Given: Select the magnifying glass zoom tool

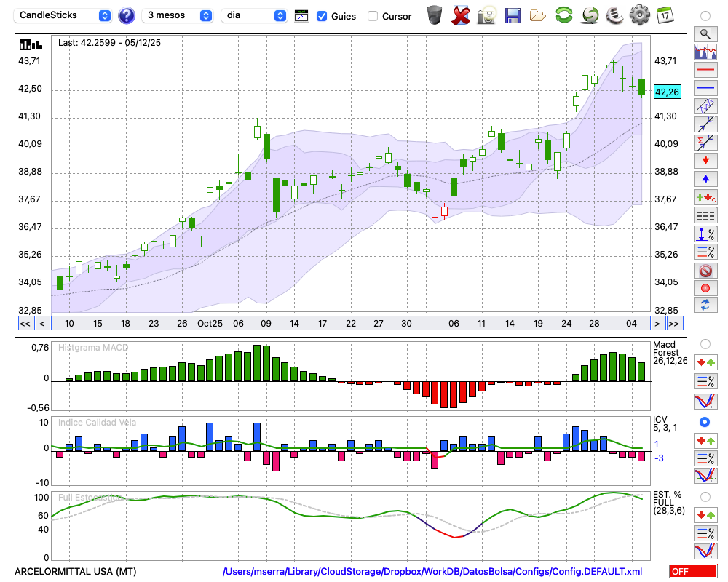Looking at the screenshot, I should (705, 34).
